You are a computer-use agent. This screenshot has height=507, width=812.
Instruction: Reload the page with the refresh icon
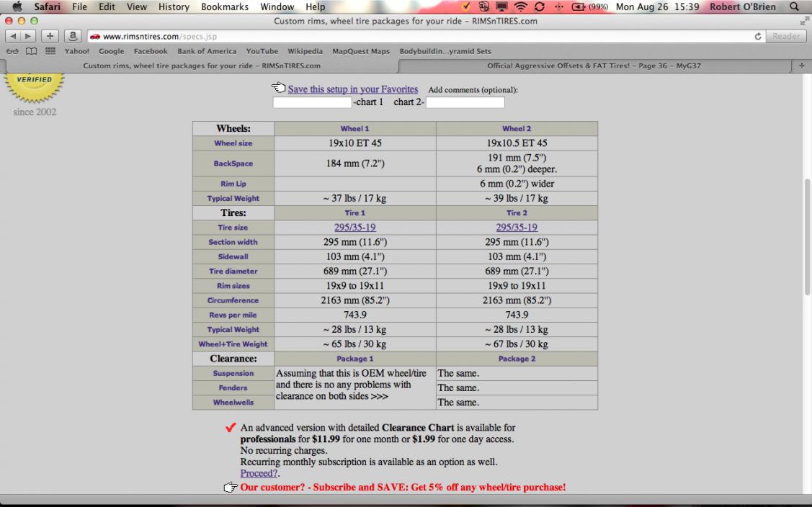coord(758,36)
